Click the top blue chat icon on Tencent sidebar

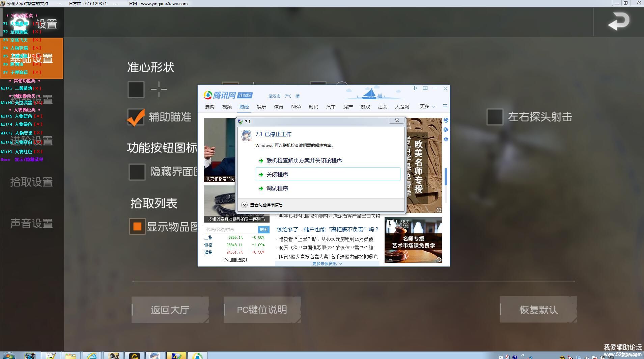tap(446, 120)
